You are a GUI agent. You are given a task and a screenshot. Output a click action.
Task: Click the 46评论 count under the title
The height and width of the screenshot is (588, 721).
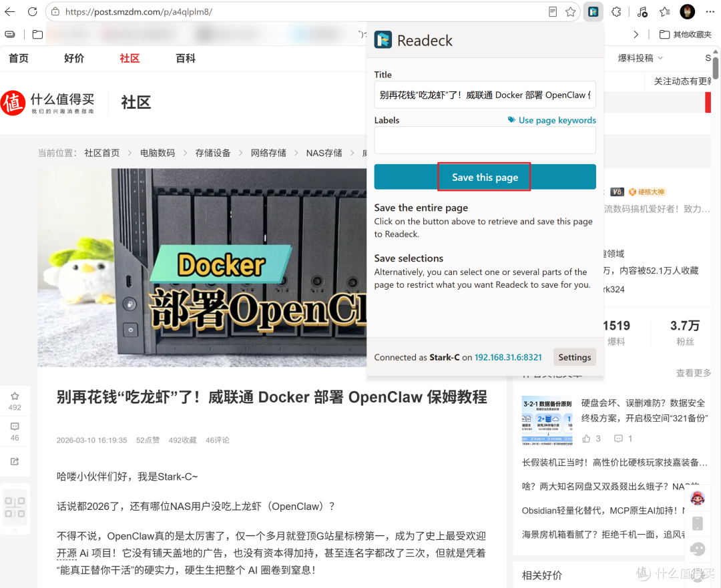coord(218,440)
